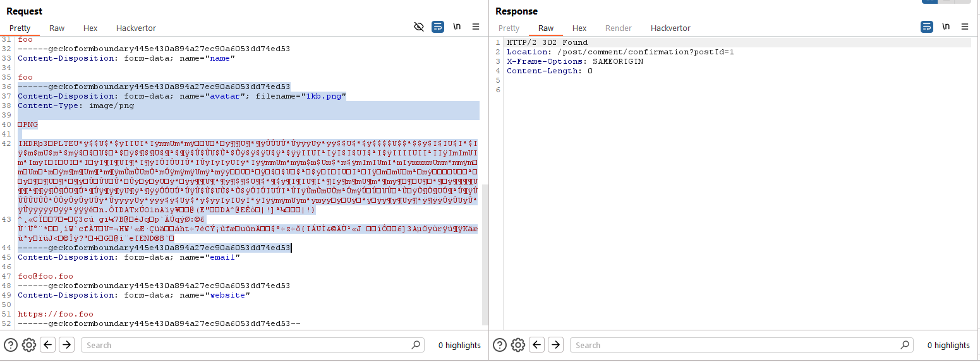Open the Hackvertor tab in Request panel
The image size is (980, 362).
click(136, 28)
